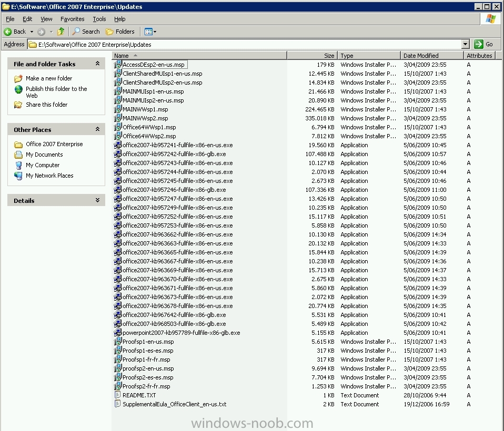Screen dimensions: 504x431
Task: Collapse File and Folder Tasks panel
Action: pyautogui.click(x=97, y=64)
